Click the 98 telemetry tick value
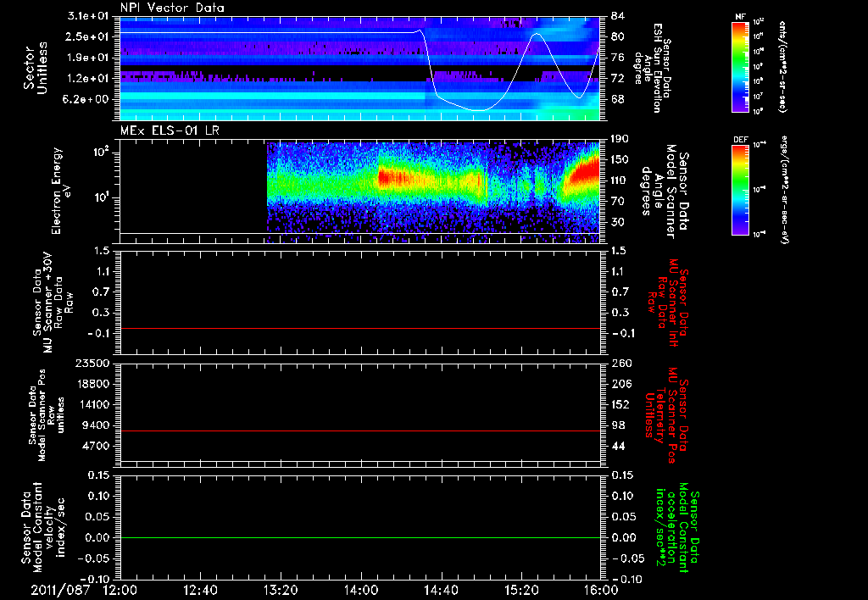The width and height of the screenshot is (868, 600). click(x=617, y=425)
